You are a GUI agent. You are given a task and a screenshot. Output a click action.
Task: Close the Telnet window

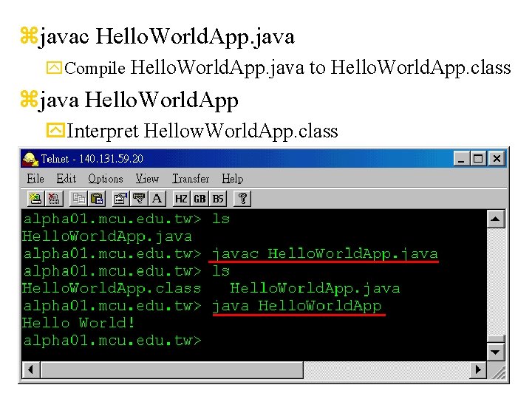tap(497, 158)
